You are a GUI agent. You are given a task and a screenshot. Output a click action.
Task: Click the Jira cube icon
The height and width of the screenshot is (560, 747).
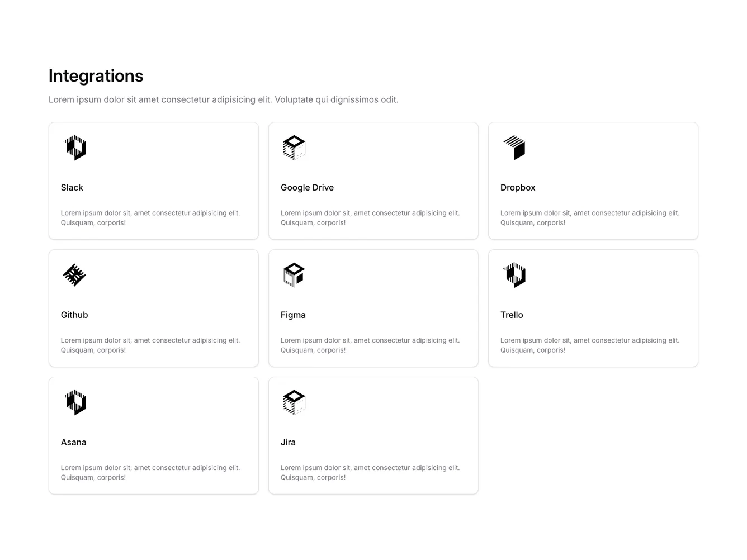(x=294, y=402)
